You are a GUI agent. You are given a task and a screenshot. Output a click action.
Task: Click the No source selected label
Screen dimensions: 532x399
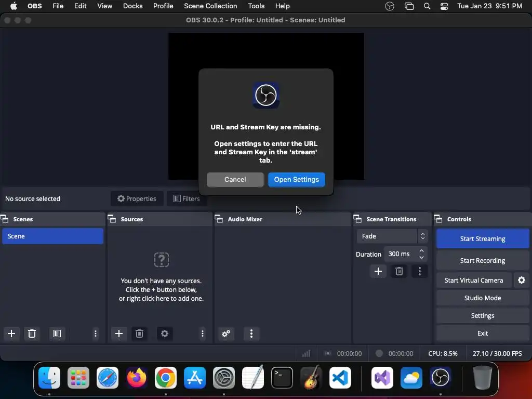click(33, 199)
